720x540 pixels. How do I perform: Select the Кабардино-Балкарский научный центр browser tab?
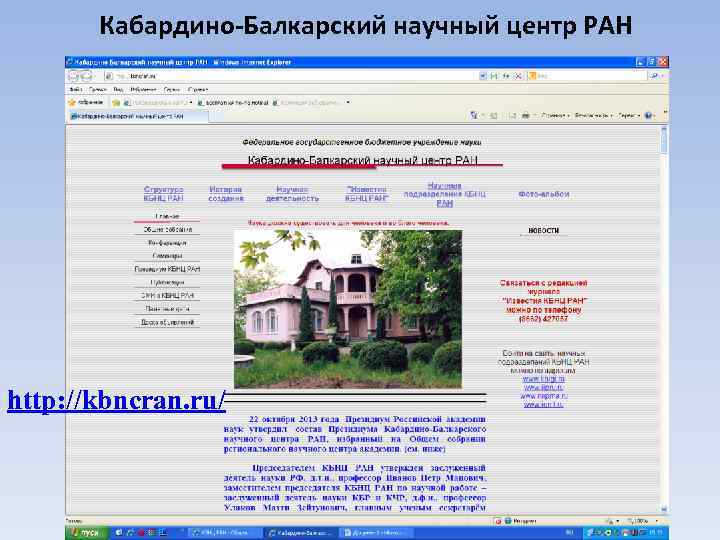tap(138, 116)
